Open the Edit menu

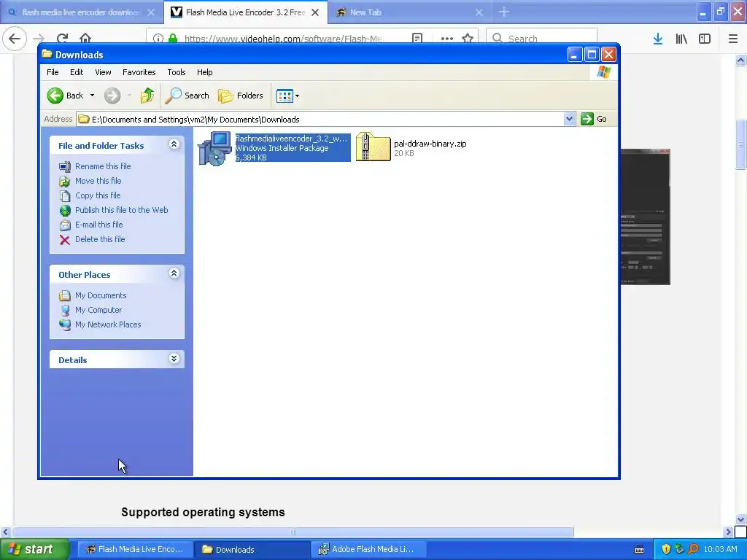click(x=76, y=72)
